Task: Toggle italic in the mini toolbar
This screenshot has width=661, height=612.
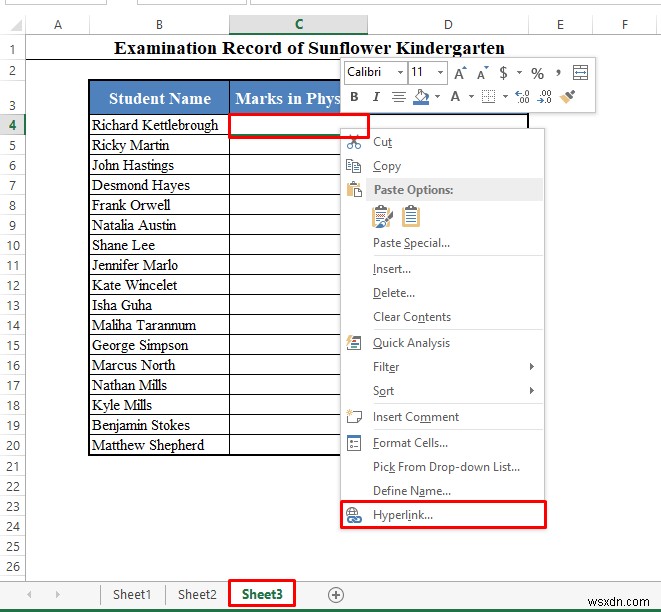Action: coord(376,97)
